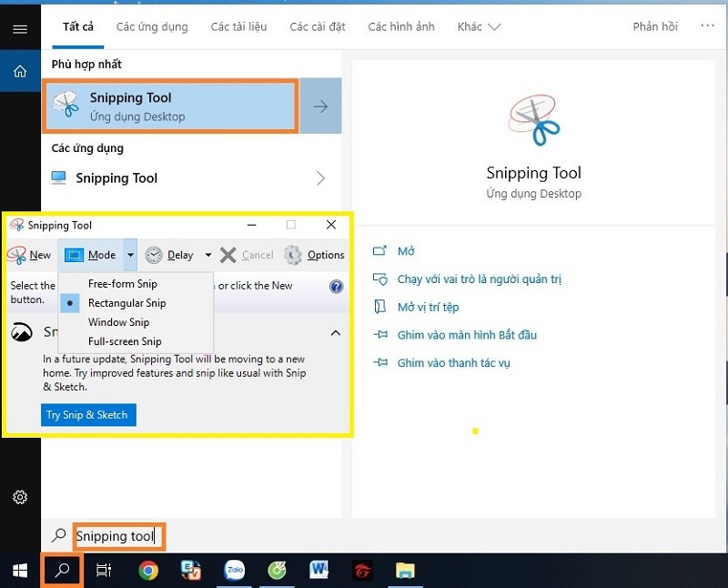Open Microsoft Word from the taskbar

[318, 569]
